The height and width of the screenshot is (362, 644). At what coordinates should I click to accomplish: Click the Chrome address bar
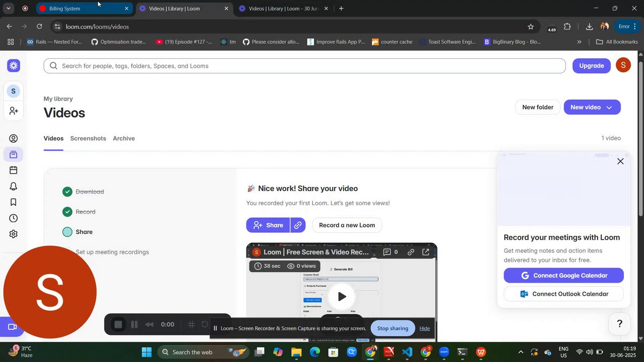294,27
